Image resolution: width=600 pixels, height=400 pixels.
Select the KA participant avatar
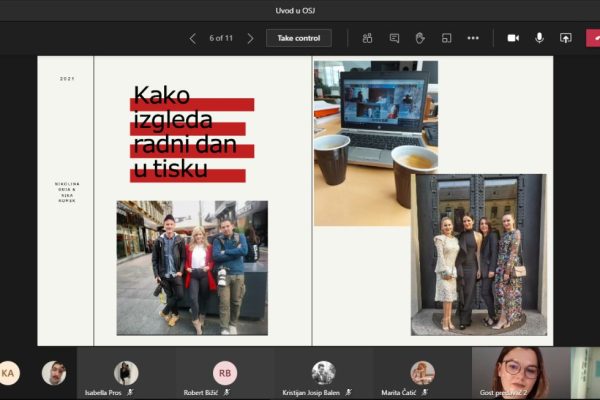tap(9, 373)
